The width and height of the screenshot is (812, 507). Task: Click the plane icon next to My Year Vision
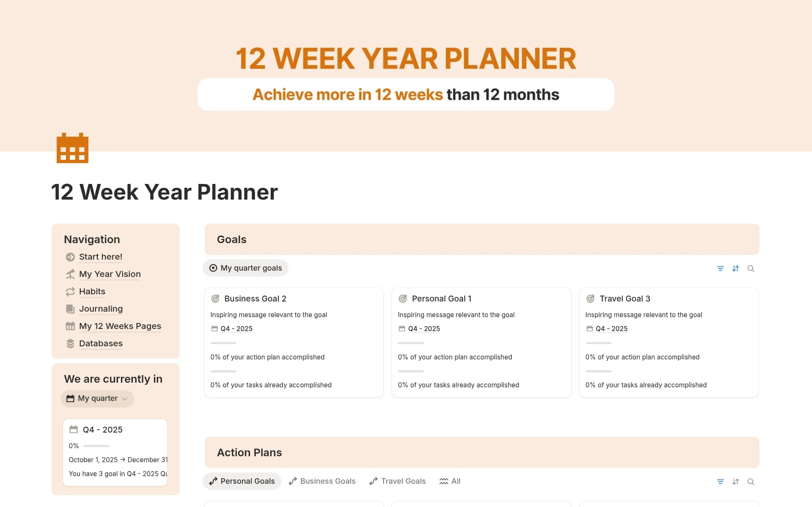(70, 274)
